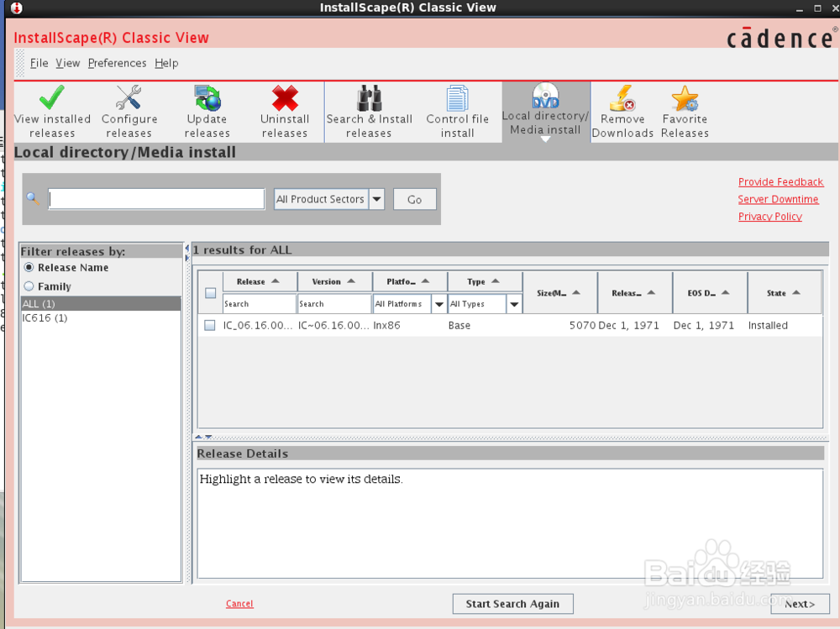Screen dimensions: 840x629
Task: Open Favorite Releases star icon
Action: pos(685,98)
